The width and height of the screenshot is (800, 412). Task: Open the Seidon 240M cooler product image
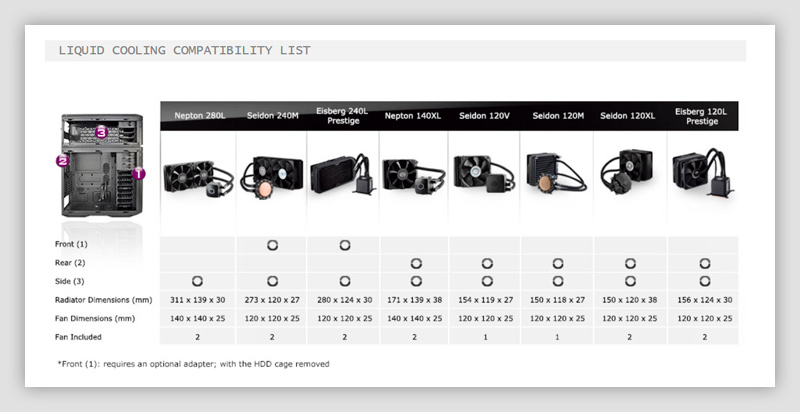(x=272, y=180)
